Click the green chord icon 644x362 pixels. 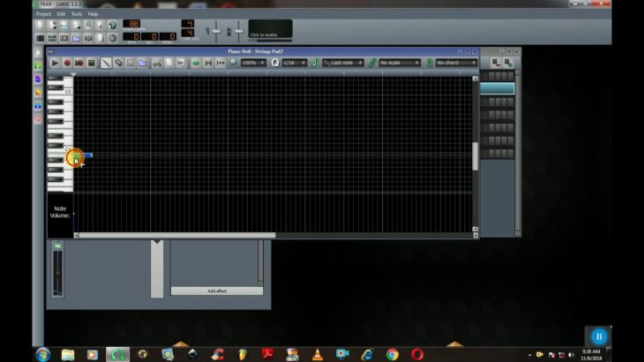[x=430, y=63]
